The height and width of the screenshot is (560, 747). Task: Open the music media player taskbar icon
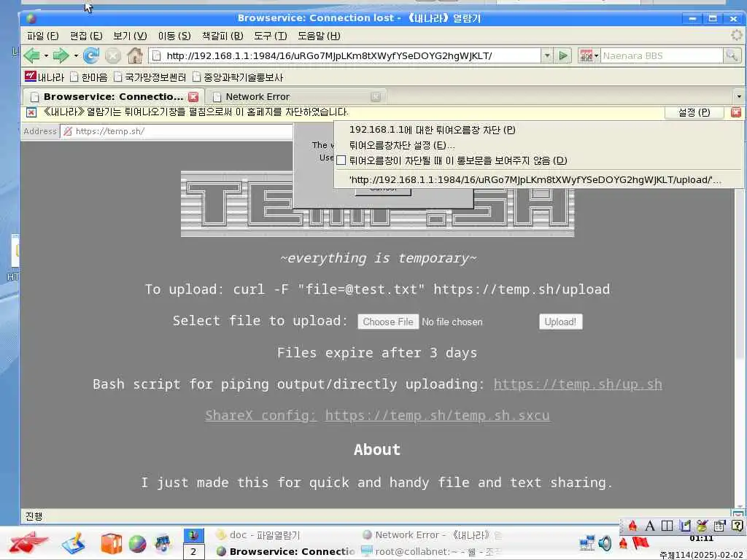[163, 543]
